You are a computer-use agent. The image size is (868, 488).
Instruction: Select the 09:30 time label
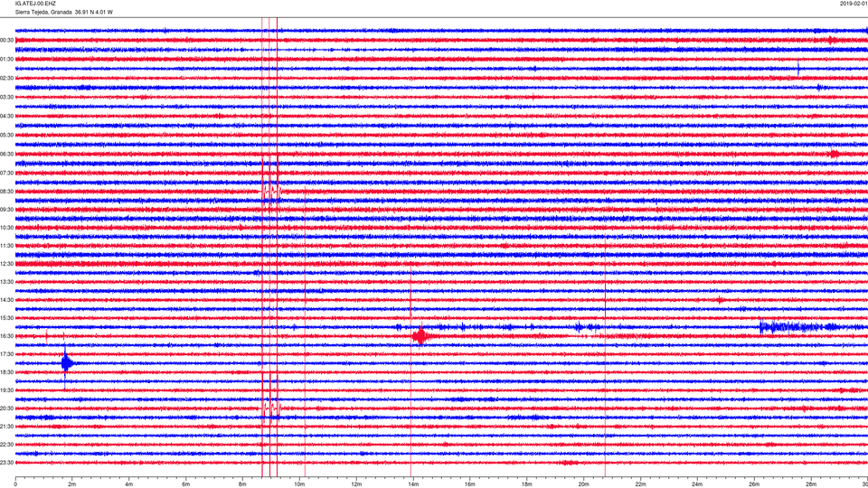(6, 210)
